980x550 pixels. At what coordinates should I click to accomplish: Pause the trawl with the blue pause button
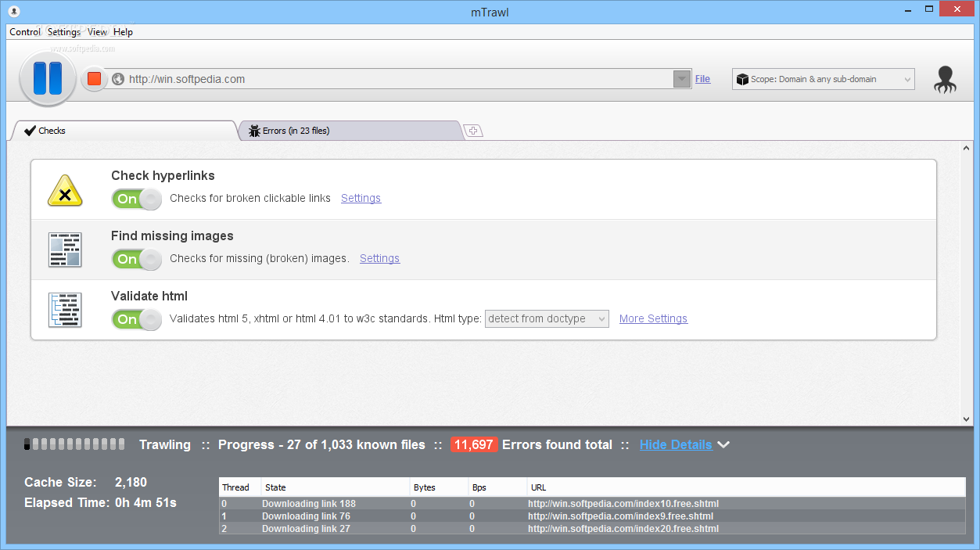(x=47, y=79)
